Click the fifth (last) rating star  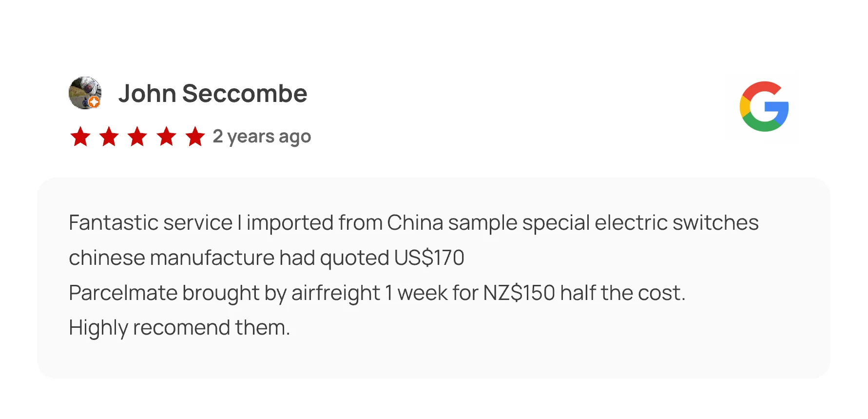(195, 137)
